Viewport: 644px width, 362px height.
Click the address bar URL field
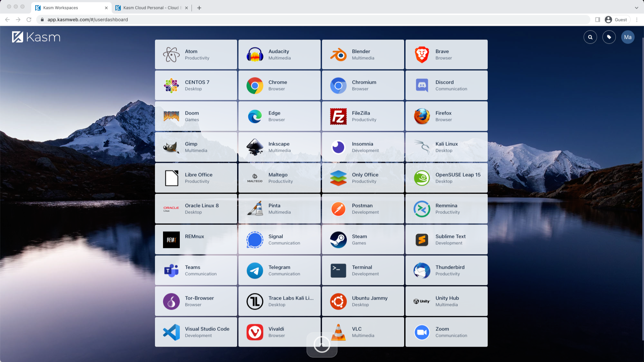[x=235, y=20]
